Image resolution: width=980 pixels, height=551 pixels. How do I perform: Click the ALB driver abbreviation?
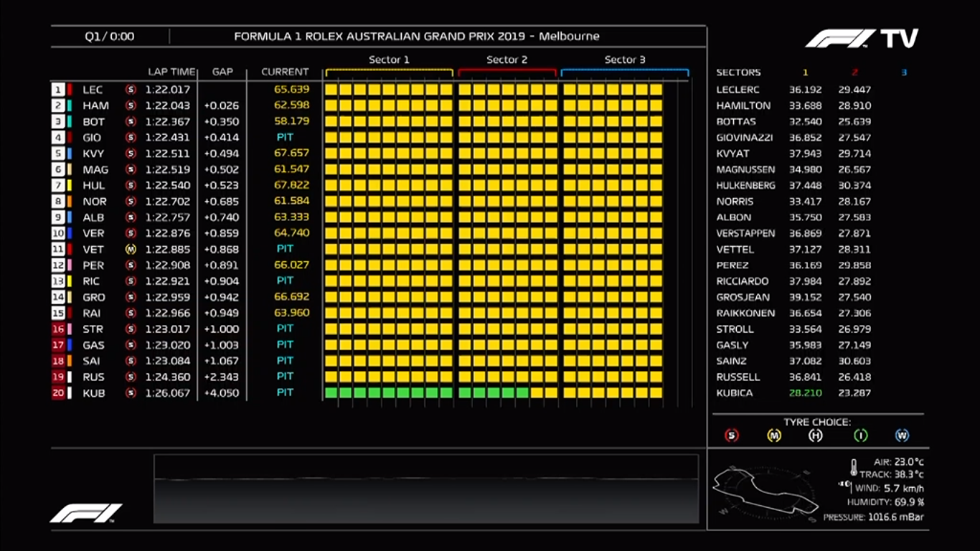tap(93, 217)
